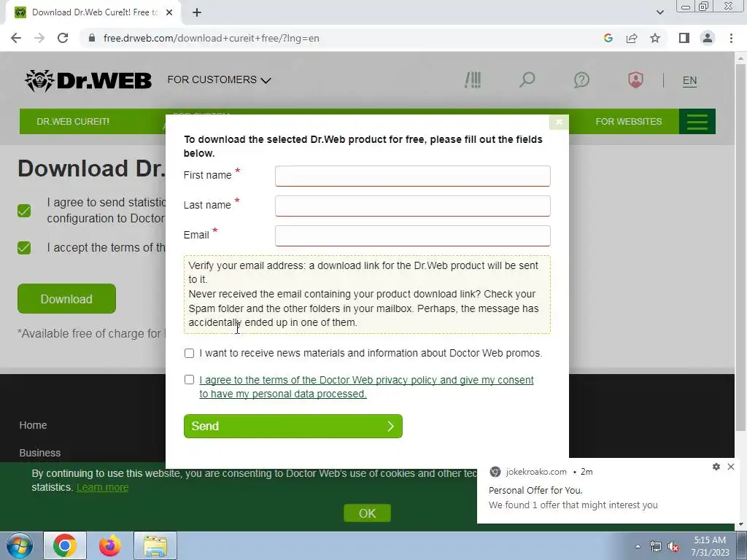747x560 pixels.
Task: Open File Explorer from taskbar
Action: pos(155,545)
